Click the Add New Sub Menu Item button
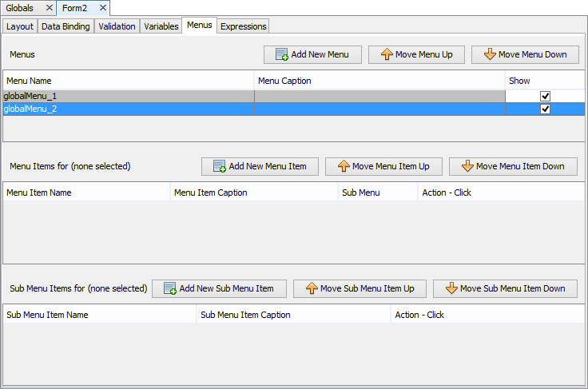Screen dimensions: 588x389 click(x=219, y=288)
